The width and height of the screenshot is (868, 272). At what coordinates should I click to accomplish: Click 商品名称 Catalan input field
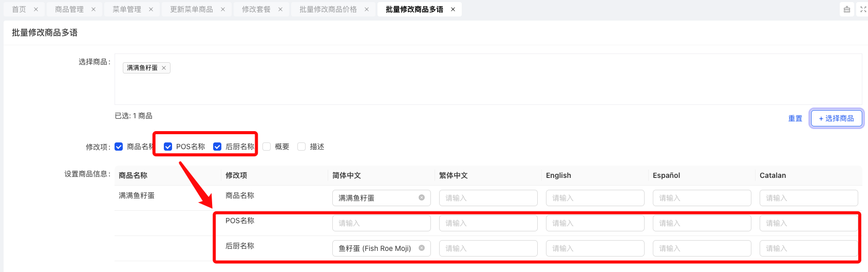pyautogui.click(x=809, y=198)
